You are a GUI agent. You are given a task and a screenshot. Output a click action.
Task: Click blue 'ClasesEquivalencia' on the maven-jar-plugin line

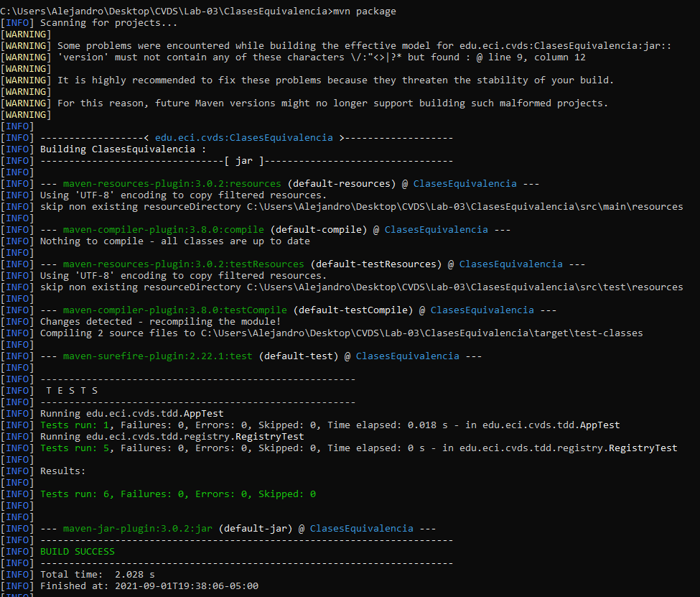(362, 529)
